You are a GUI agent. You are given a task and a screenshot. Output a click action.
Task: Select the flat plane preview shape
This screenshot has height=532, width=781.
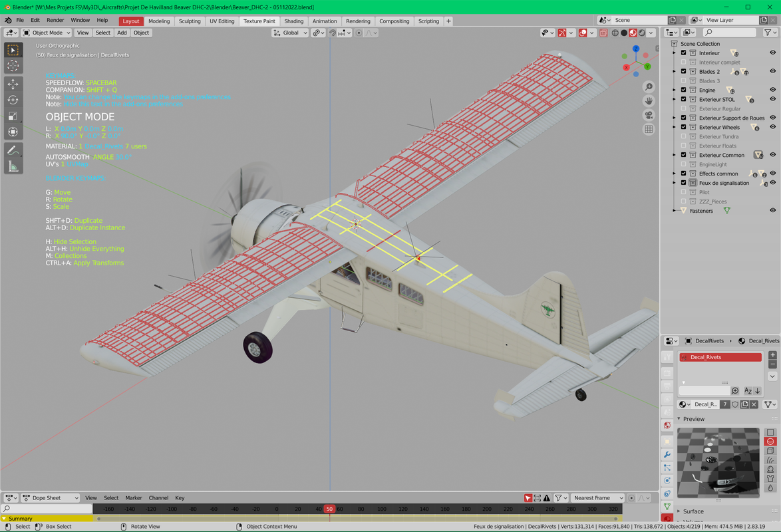point(770,432)
